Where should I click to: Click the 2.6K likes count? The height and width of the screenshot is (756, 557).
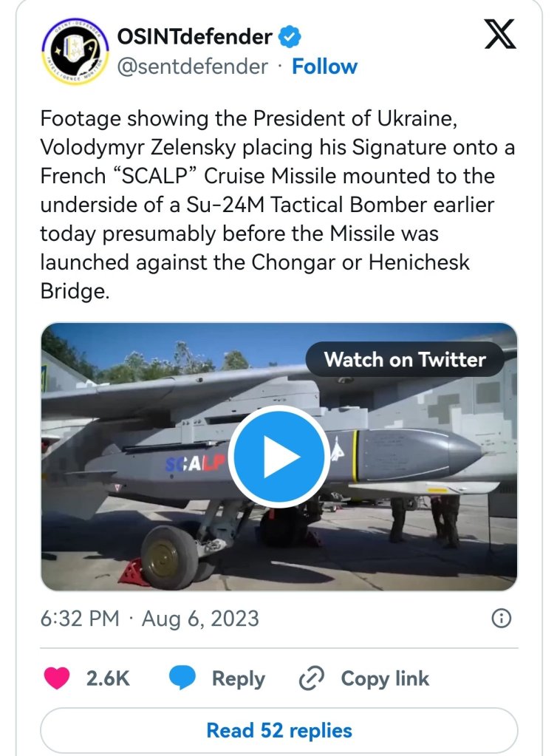coord(108,678)
